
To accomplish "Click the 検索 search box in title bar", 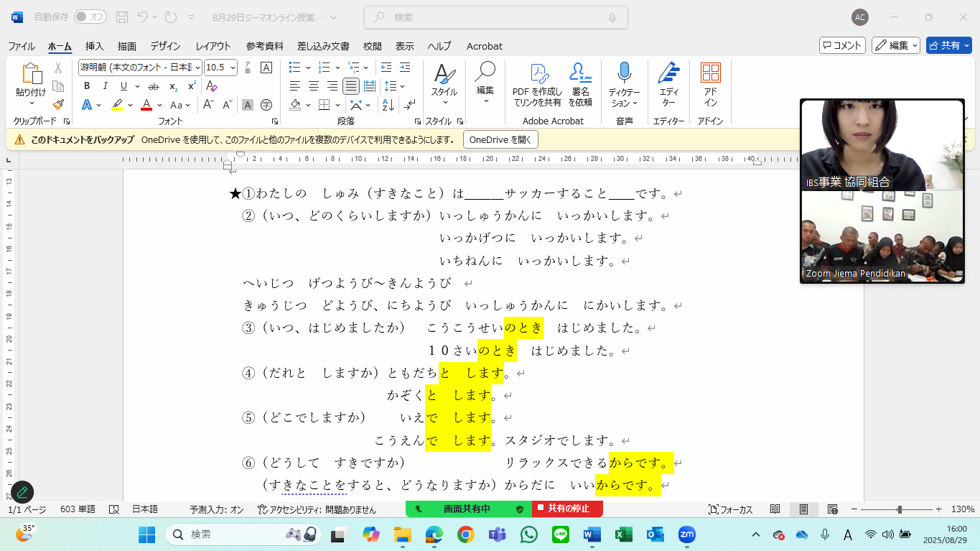I will coord(495,17).
